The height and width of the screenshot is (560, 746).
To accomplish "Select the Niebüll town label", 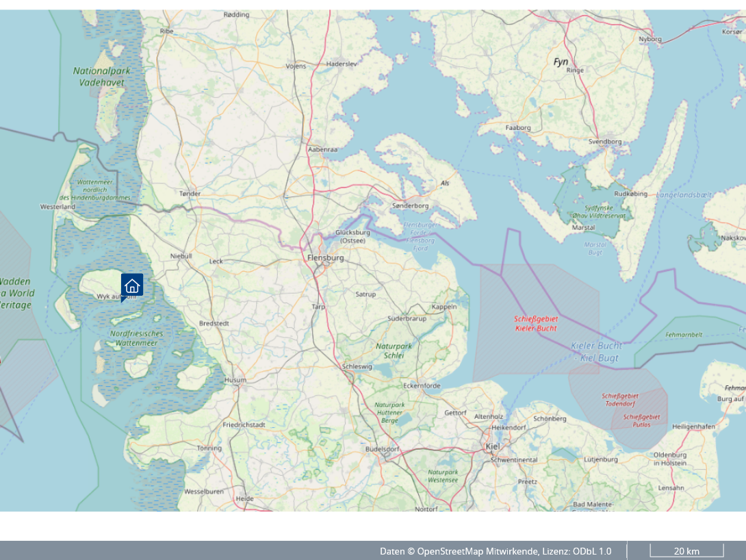I will pyautogui.click(x=181, y=256).
